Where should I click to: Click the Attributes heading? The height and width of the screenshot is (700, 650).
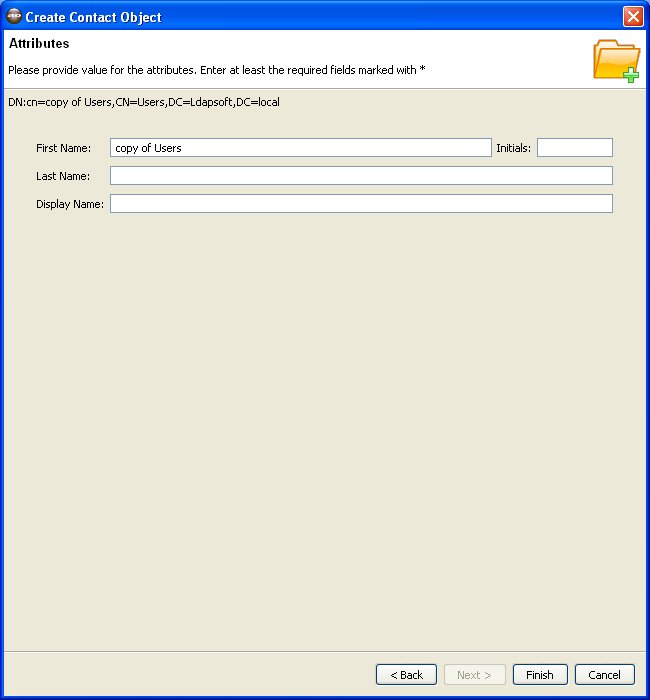click(x=39, y=44)
